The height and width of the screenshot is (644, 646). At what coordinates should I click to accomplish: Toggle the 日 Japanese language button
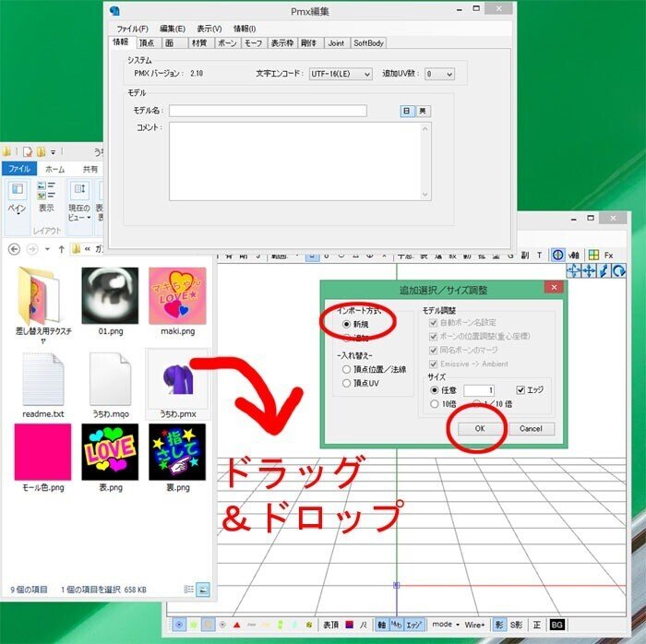[x=407, y=111]
